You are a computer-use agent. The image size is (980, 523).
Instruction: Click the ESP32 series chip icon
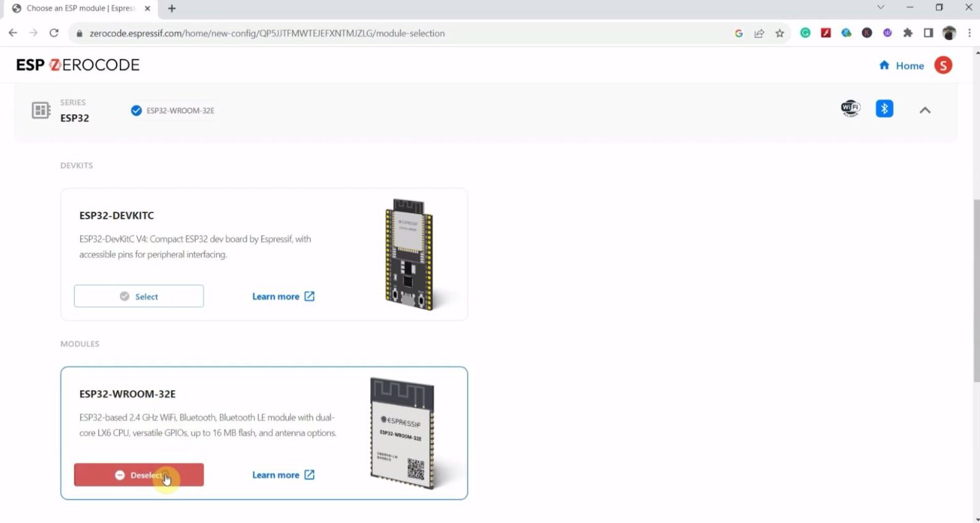pyautogui.click(x=41, y=110)
